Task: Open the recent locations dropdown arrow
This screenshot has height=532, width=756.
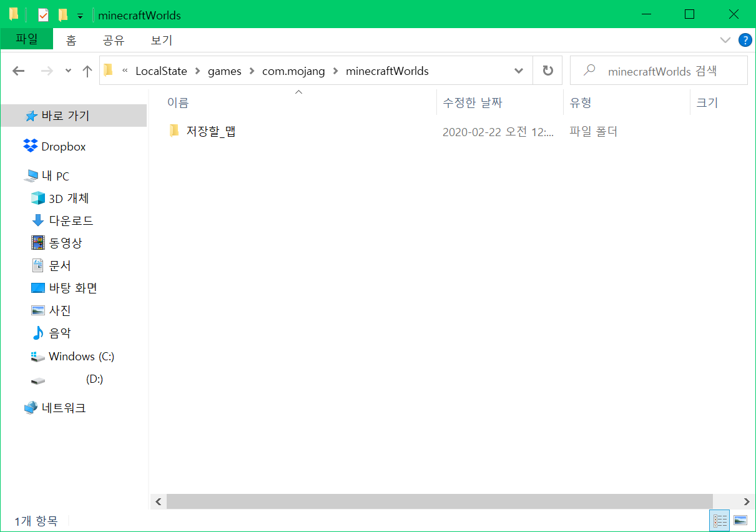Action: click(68, 71)
